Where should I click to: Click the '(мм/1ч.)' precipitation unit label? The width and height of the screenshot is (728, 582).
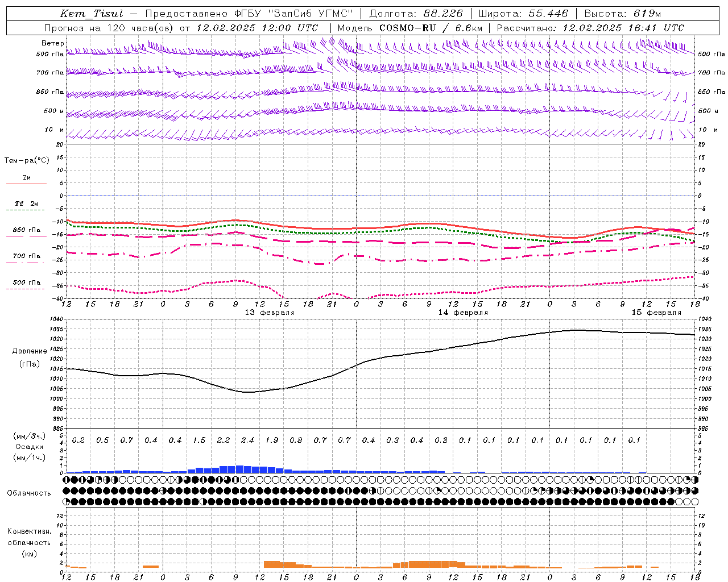30,458
